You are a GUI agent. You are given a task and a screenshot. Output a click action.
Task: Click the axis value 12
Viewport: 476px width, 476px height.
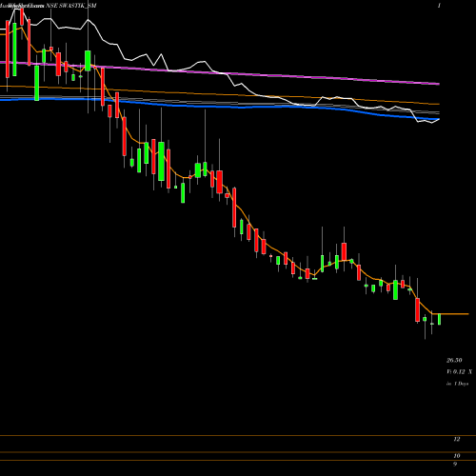457,439
